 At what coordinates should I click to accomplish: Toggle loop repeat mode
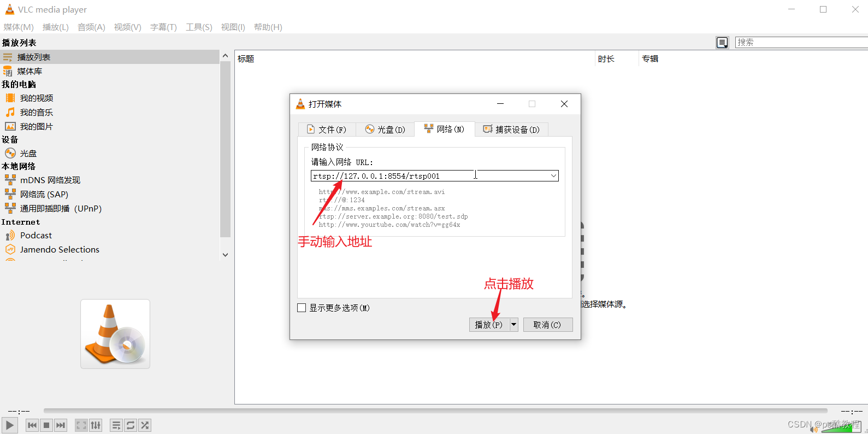[131, 425]
